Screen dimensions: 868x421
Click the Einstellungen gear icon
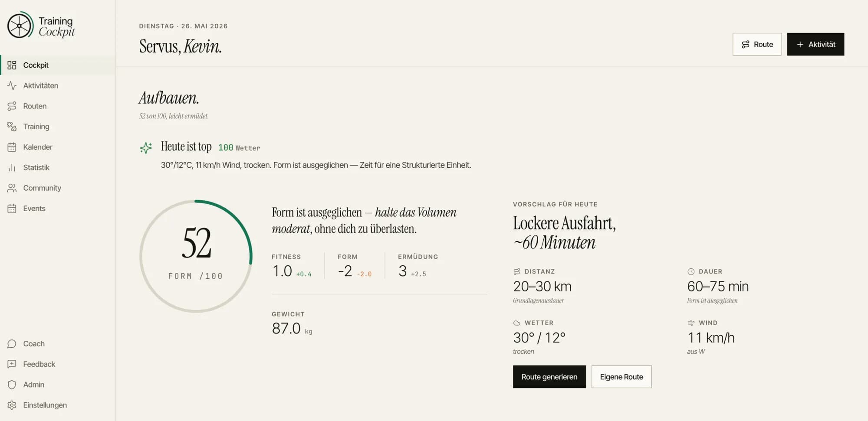point(12,405)
